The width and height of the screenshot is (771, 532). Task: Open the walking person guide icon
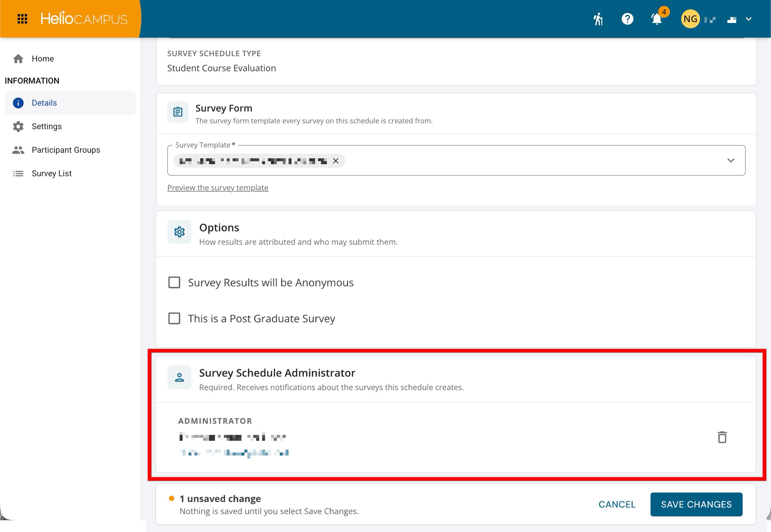(598, 19)
